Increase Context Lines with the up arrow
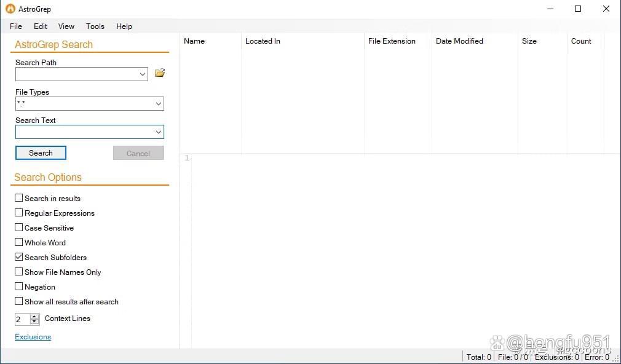The width and height of the screenshot is (621, 364). coord(34,317)
